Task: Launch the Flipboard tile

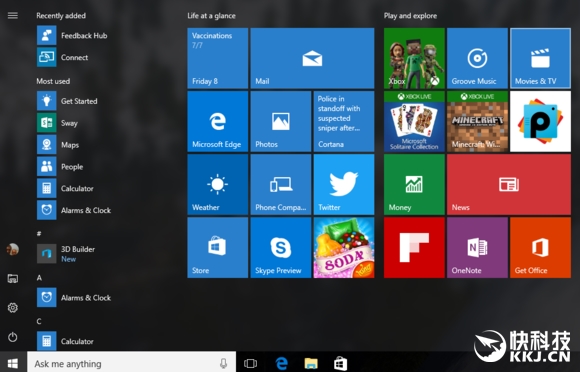Action: coord(414,248)
